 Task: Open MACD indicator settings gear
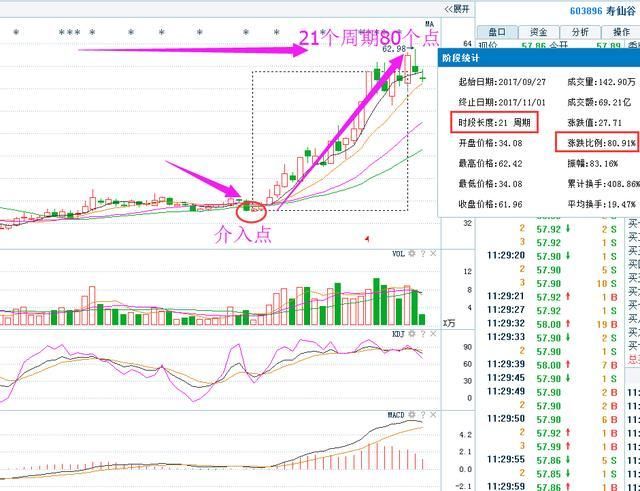pos(412,415)
